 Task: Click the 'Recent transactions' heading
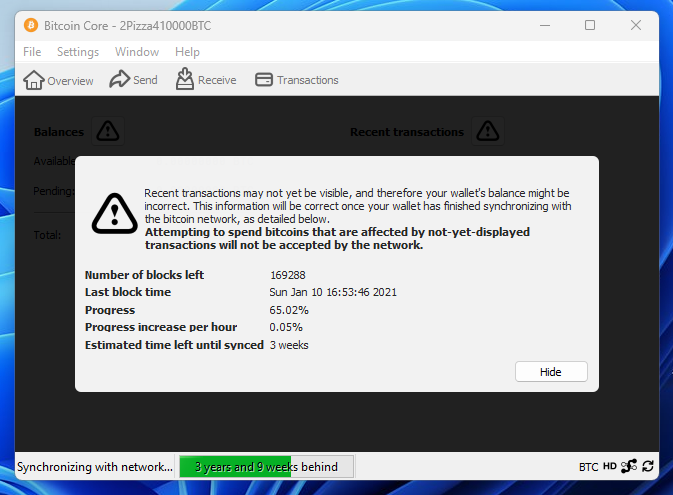point(407,132)
